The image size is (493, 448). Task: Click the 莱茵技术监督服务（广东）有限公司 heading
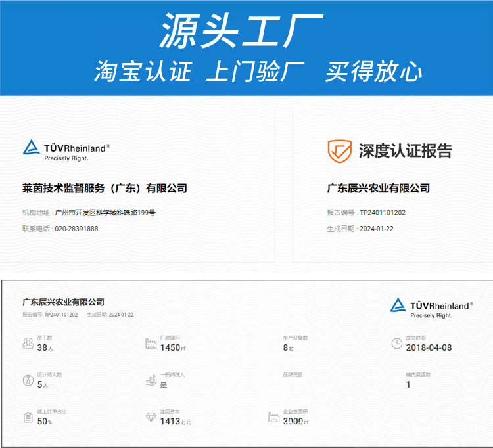click(105, 188)
